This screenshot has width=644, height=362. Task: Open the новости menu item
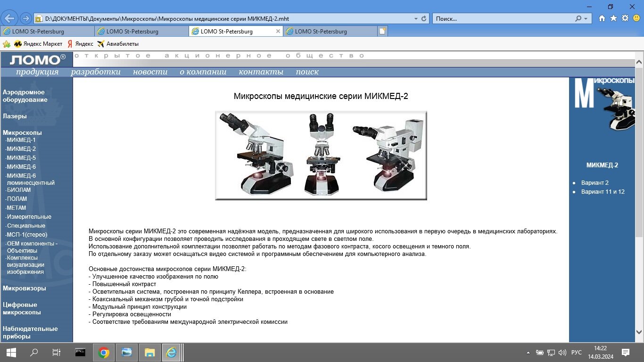click(x=150, y=72)
